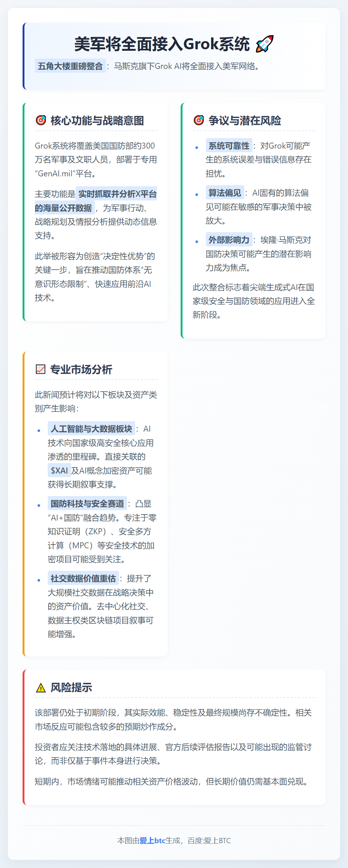
Task: Click the rocket emoji beside the title
Action: (x=265, y=44)
